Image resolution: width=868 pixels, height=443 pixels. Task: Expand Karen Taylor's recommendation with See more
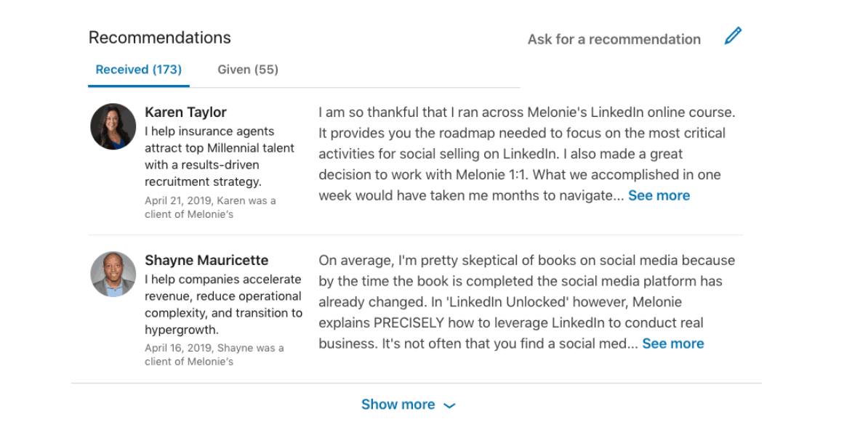(x=659, y=196)
